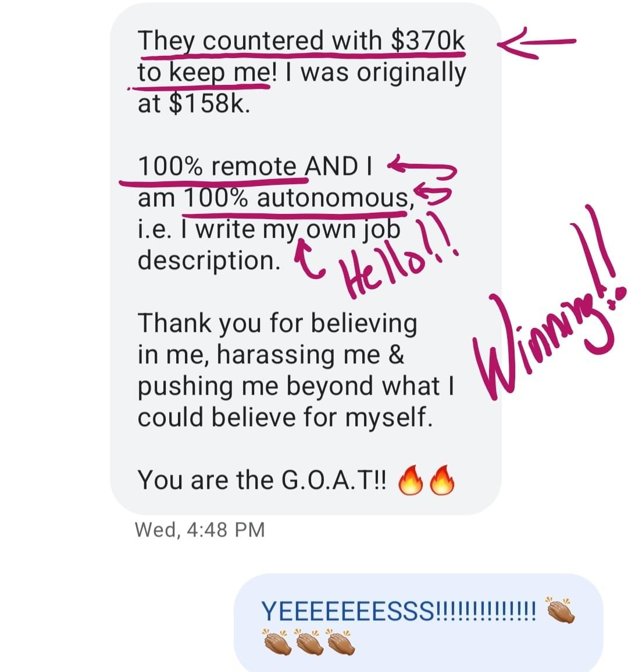Image resolution: width=628 pixels, height=672 pixels.
Task: Click the '$158k' salary text
Action: tap(209, 103)
